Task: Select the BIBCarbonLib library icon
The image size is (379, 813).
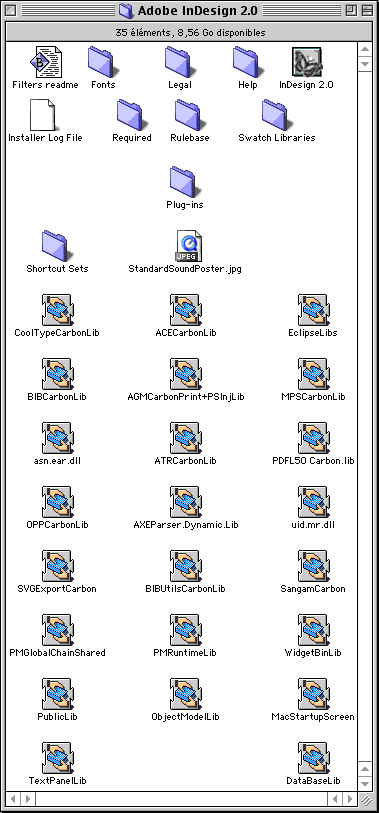Action: tap(57, 374)
